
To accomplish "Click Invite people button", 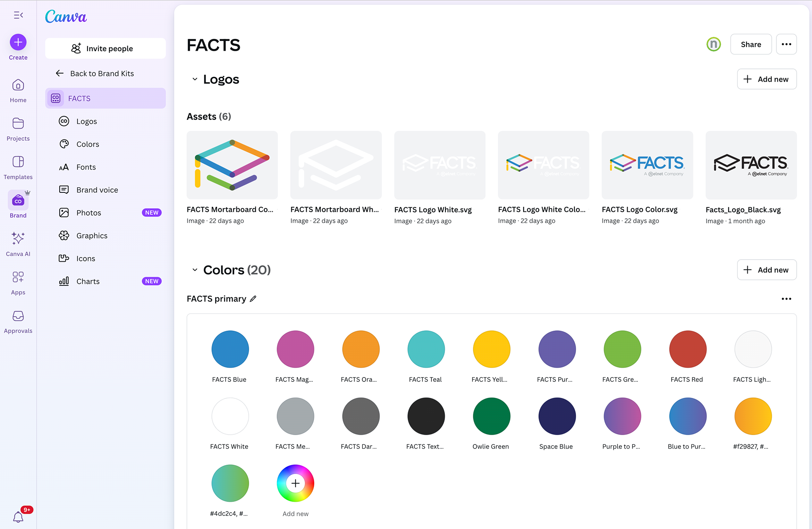I will [106, 48].
